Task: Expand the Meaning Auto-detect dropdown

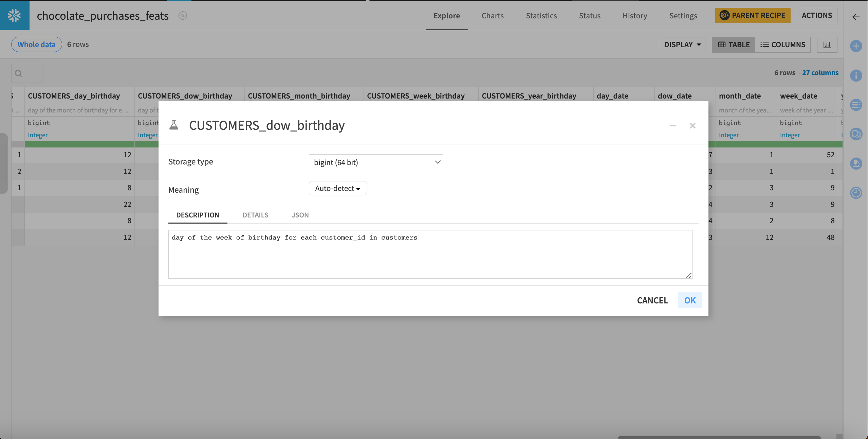Action: tap(337, 188)
